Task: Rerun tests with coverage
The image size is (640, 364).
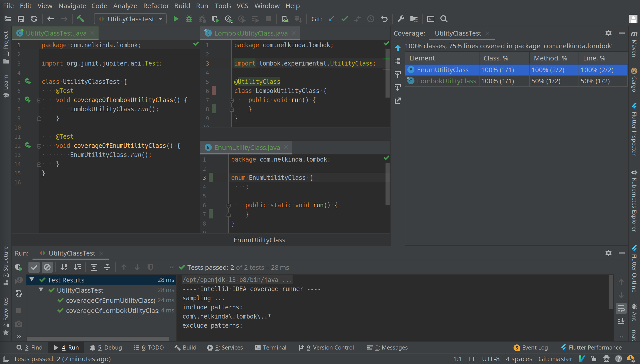Action: 19,267
